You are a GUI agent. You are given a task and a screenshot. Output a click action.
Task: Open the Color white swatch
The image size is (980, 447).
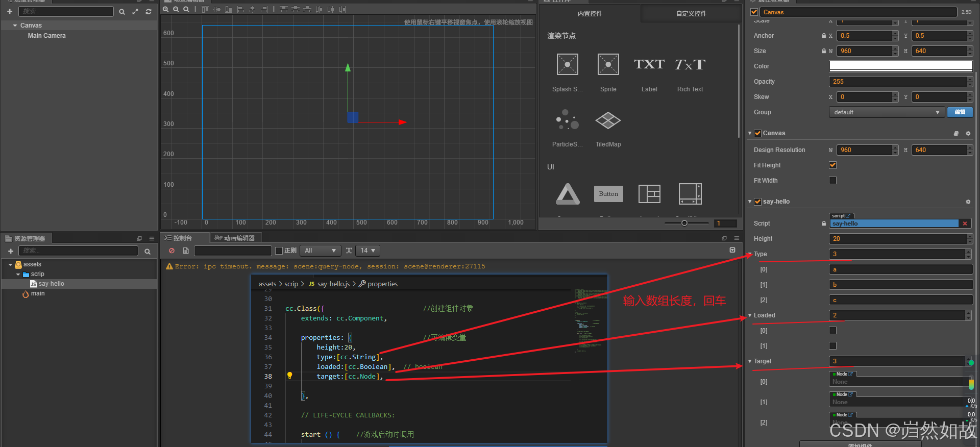901,66
